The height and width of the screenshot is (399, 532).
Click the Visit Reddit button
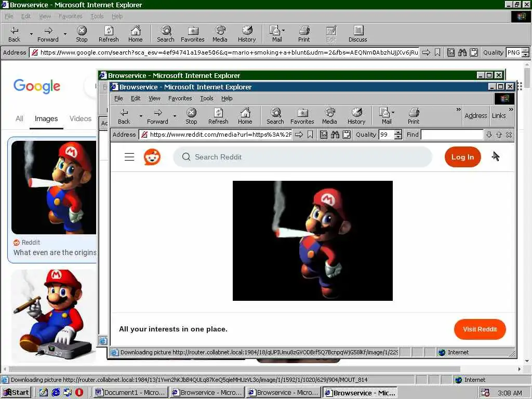[480, 329]
